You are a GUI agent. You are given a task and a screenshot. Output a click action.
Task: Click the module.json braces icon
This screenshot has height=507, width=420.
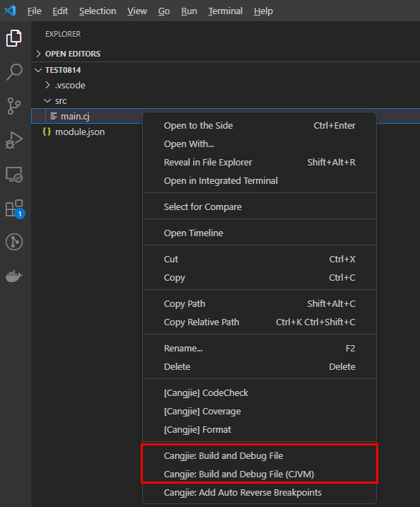[47, 132]
